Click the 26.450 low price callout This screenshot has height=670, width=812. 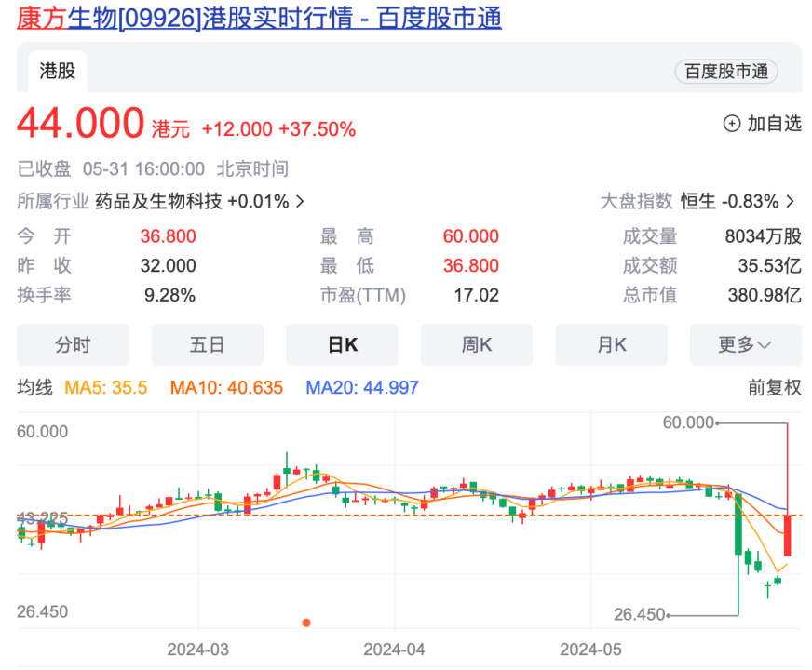click(x=639, y=615)
